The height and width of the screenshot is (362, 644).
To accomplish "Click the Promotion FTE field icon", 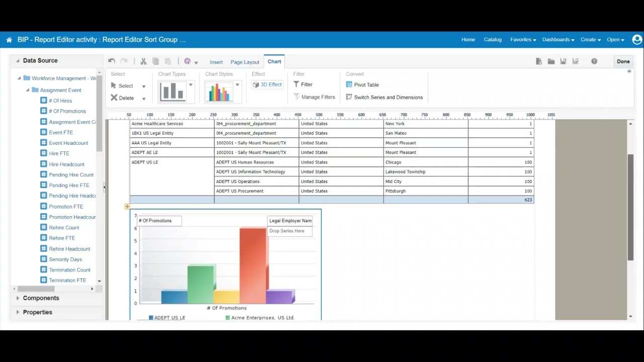I will click(x=44, y=206).
